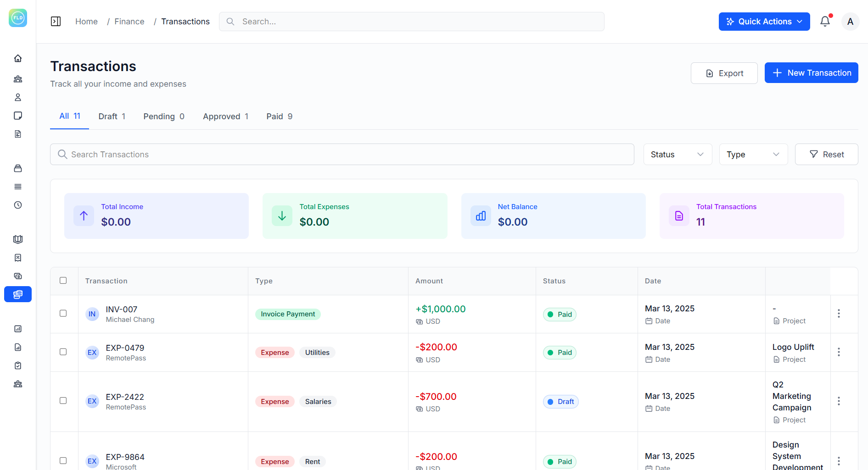Screen dimensions: 868x470
Task: Open the single user icon in sidebar
Action: [x=18, y=97]
